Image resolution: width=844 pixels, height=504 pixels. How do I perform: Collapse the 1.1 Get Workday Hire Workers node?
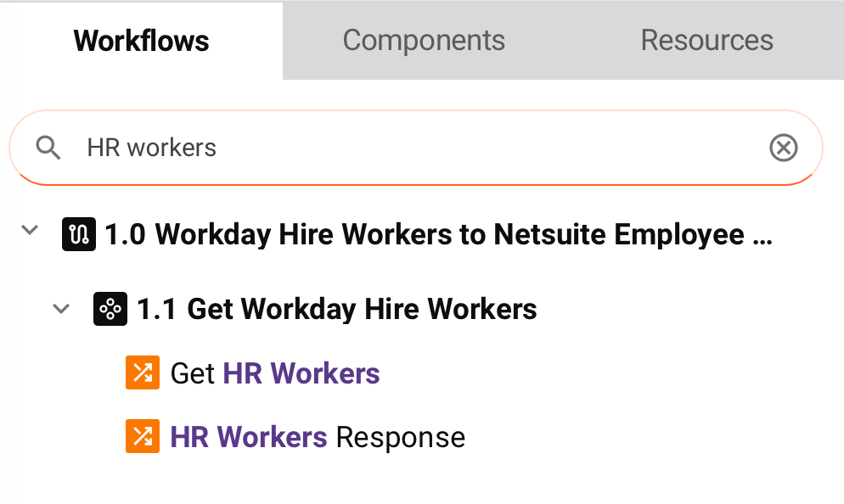click(x=61, y=309)
